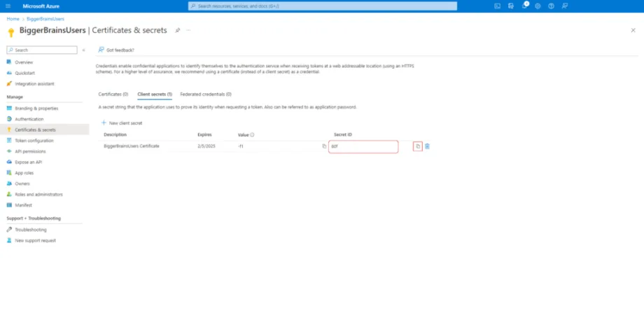Click the Troubleshooting wrench icon
Screen dimensions: 644x311
coord(9,230)
